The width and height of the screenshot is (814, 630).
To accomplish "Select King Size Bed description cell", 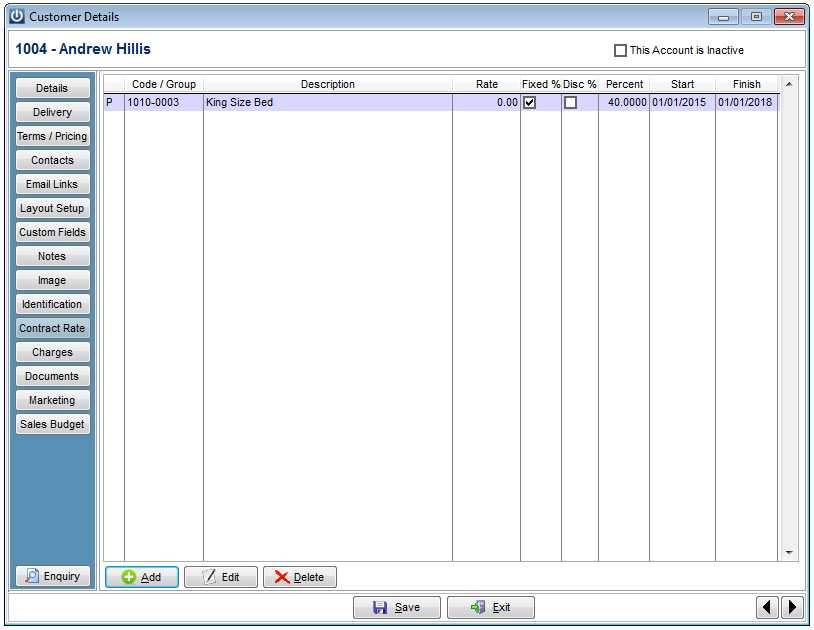I will [x=328, y=102].
